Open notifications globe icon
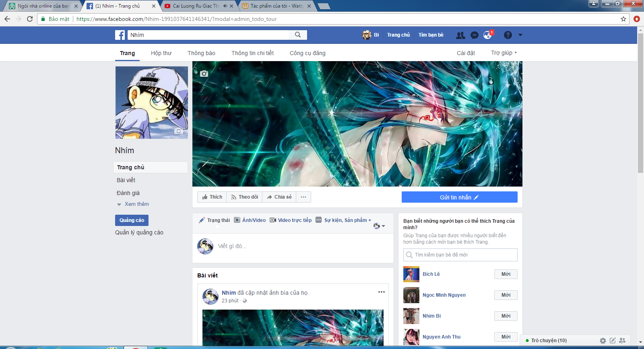The height and width of the screenshot is (349, 644). (487, 35)
